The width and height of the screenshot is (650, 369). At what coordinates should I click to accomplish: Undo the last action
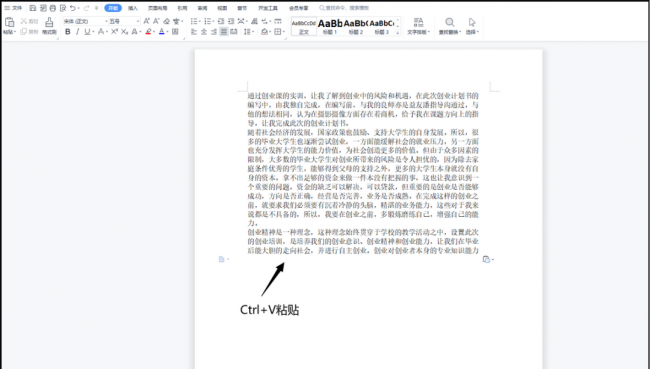tap(72, 8)
